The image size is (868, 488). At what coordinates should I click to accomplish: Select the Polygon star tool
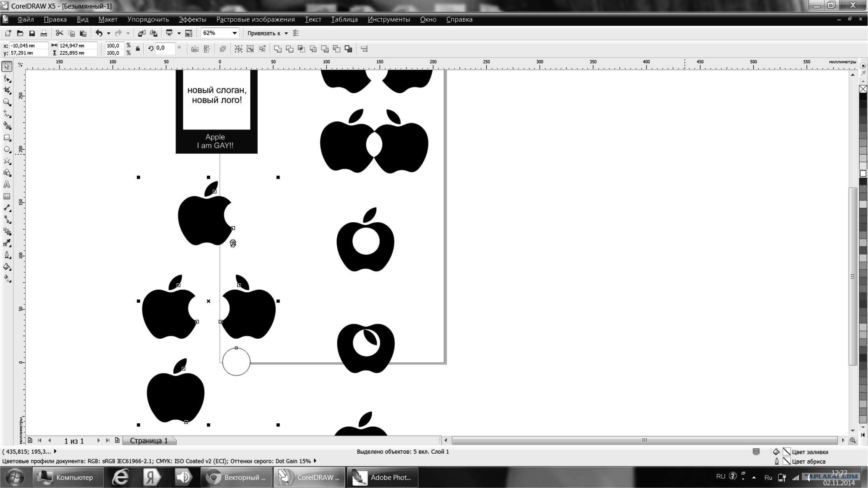click(x=7, y=161)
